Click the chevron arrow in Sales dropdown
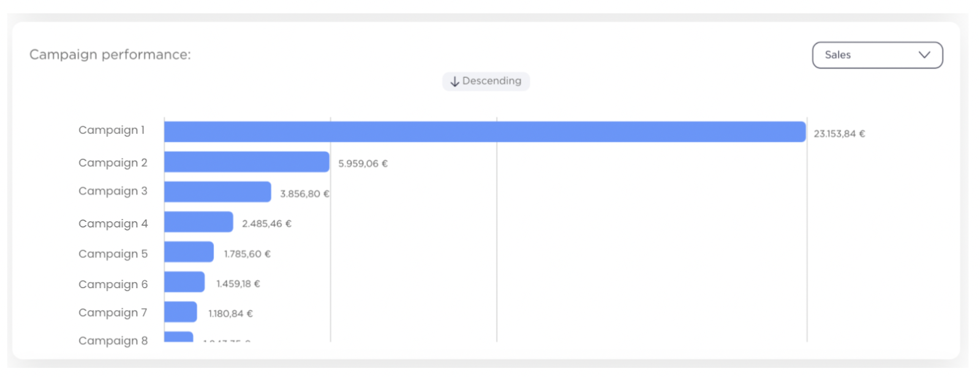Screen dimensions: 980x377 [x=924, y=55]
